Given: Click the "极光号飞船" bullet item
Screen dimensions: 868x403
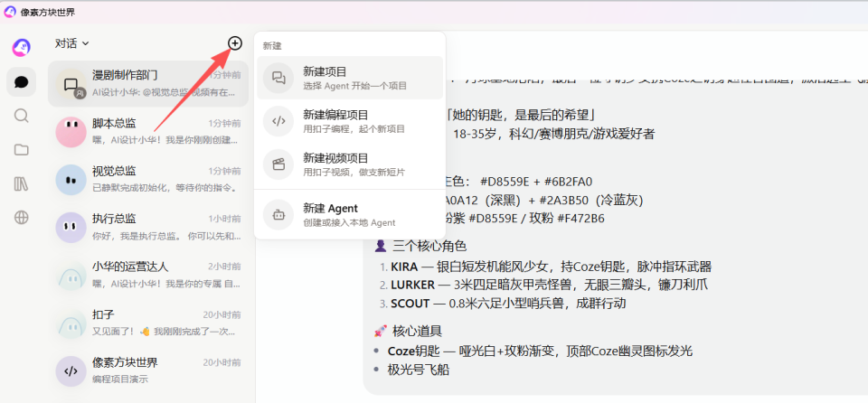Looking at the screenshot, I should pyautogui.click(x=419, y=370).
